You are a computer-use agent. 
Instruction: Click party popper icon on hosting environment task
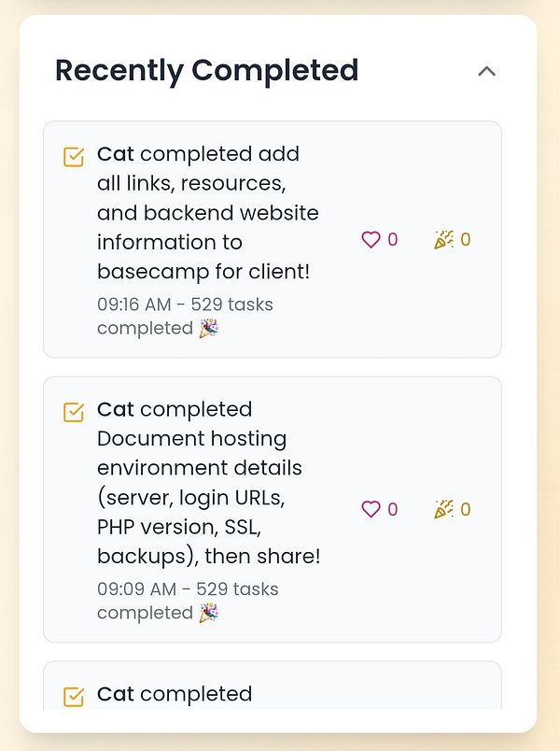(443, 509)
